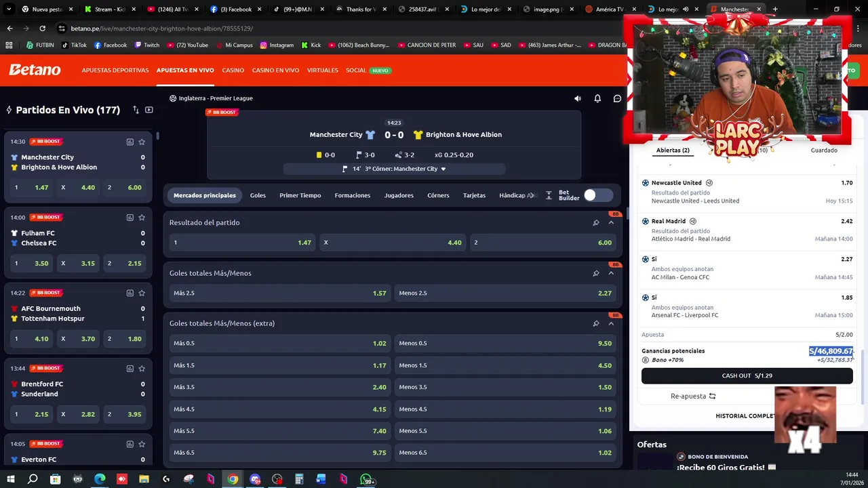Select the Goles market tab

[258, 195]
